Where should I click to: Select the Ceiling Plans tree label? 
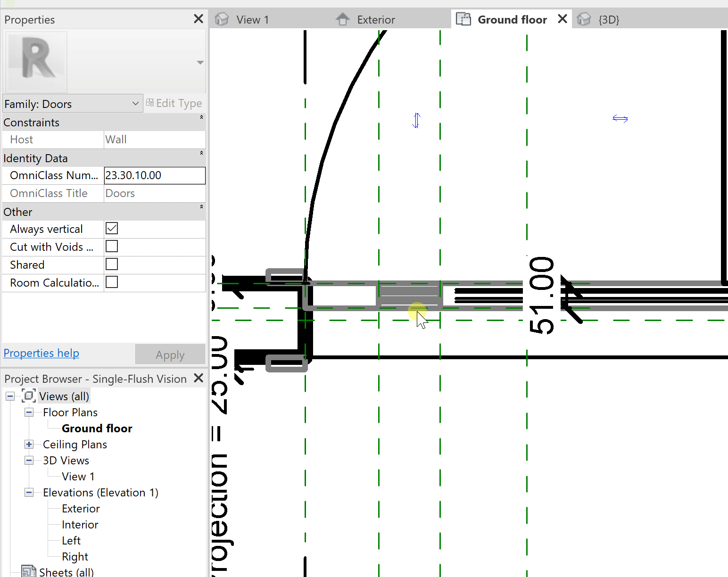coord(75,445)
